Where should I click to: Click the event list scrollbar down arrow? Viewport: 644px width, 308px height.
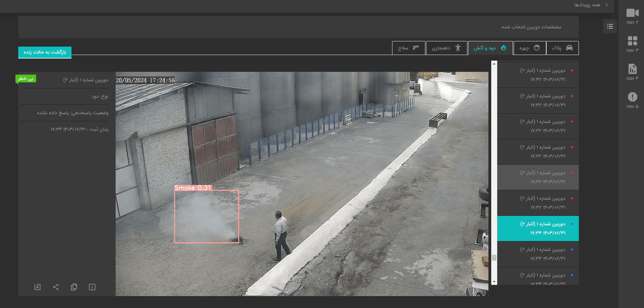494,282
